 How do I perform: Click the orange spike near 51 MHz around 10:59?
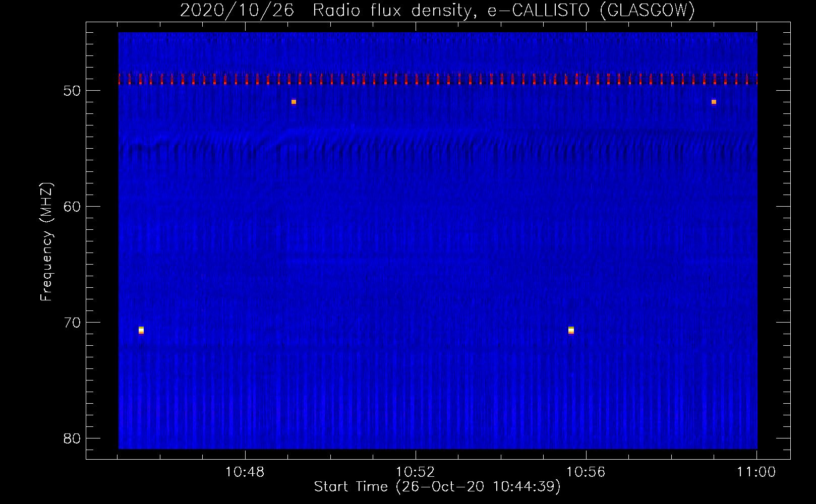(x=714, y=102)
